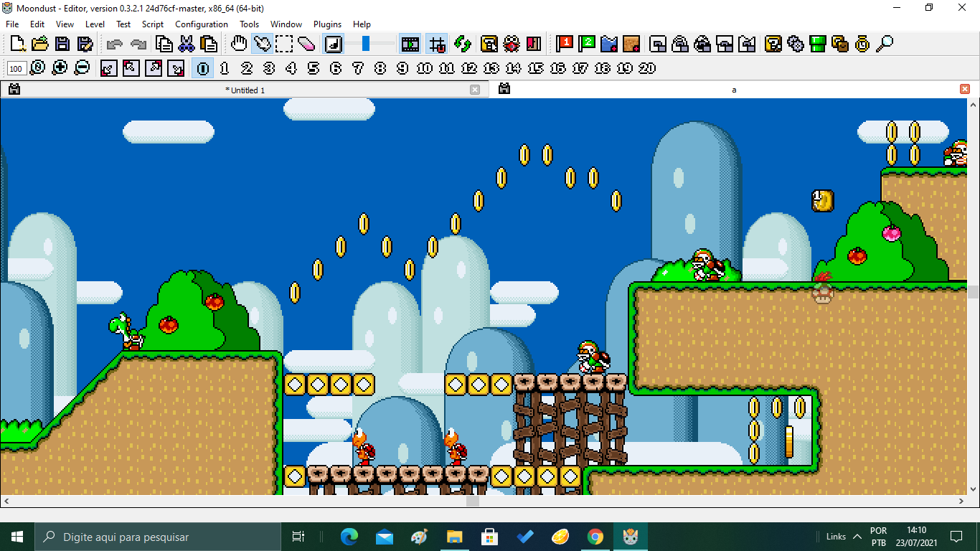This screenshot has height=551, width=980.
Task: Open level properties question-block icon
Action: click(x=489, y=44)
